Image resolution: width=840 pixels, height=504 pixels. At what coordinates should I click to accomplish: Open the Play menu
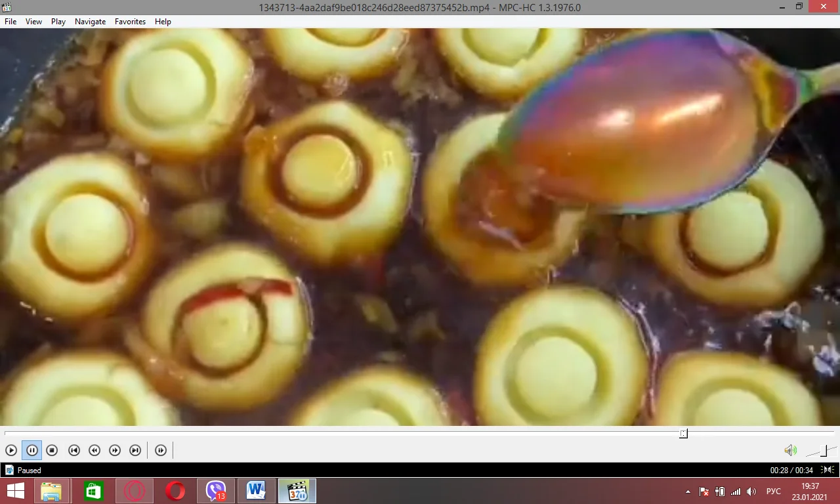tap(58, 22)
